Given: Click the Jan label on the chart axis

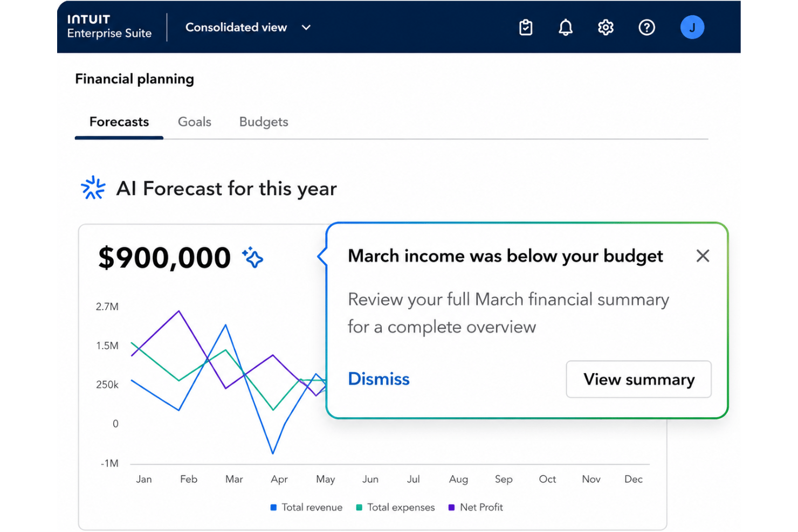Looking at the screenshot, I should [144, 479].
